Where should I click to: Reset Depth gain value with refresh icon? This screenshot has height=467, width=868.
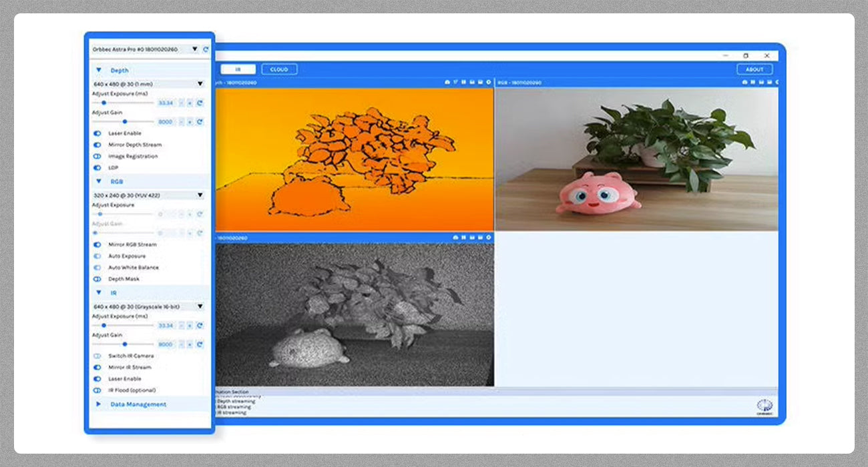point(200,121)
